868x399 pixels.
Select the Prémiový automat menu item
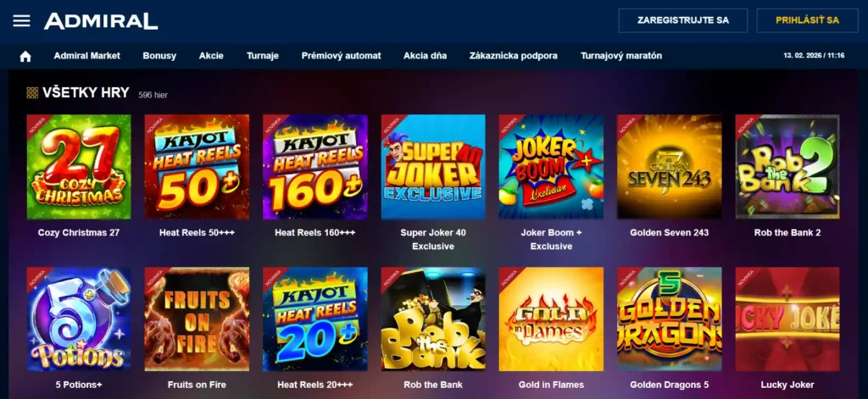coord(341,56)
